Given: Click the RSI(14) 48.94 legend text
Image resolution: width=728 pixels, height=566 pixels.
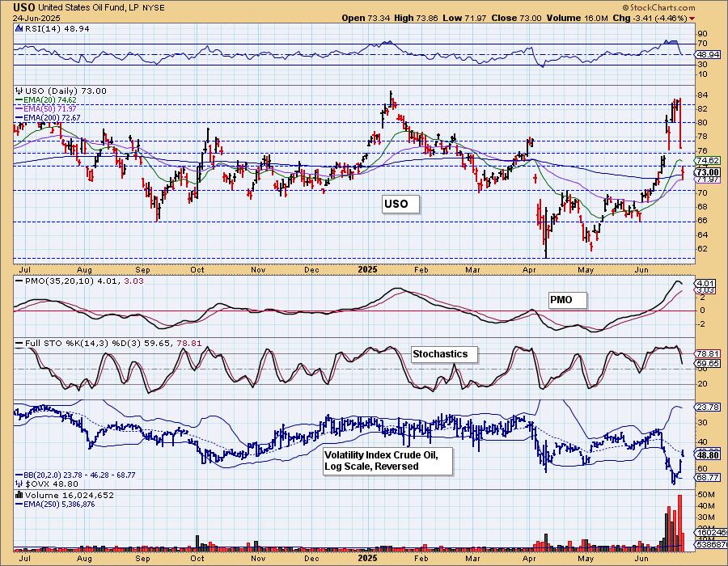Looking at the screenshot, I should pos(57,28).
